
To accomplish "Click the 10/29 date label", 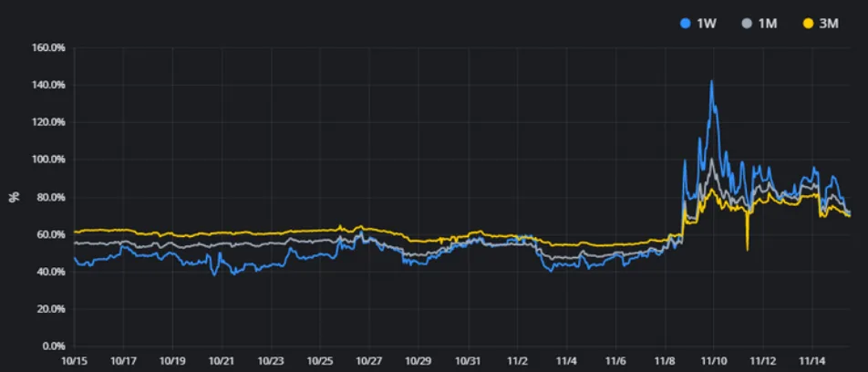I will click(418, 360).
